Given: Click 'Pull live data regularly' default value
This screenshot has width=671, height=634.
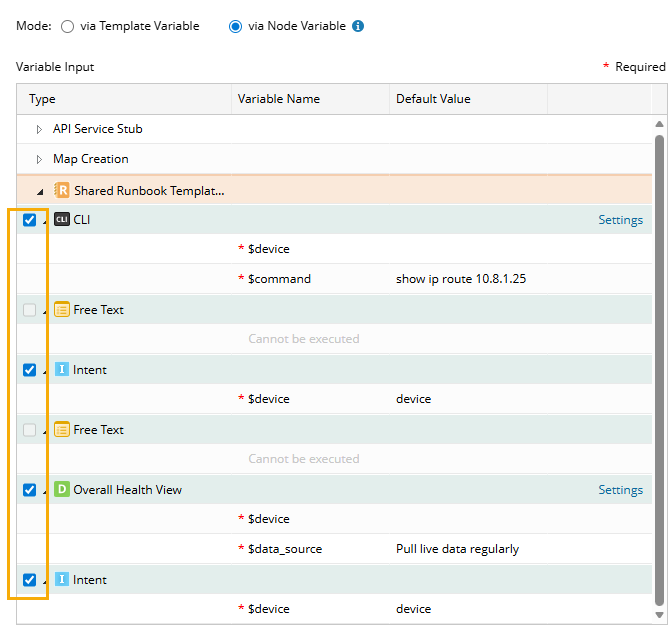Looking at the screenshot, I should pos(457,549).
